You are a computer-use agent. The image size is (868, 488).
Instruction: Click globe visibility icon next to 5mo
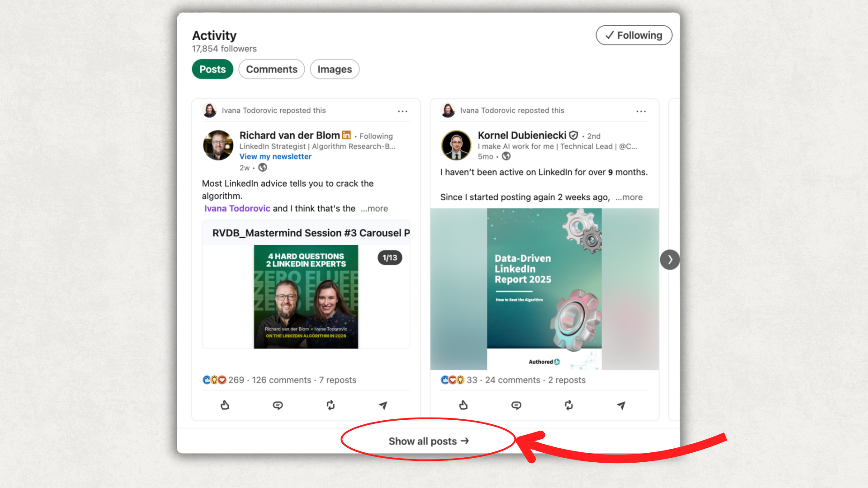tap(506, 156)
